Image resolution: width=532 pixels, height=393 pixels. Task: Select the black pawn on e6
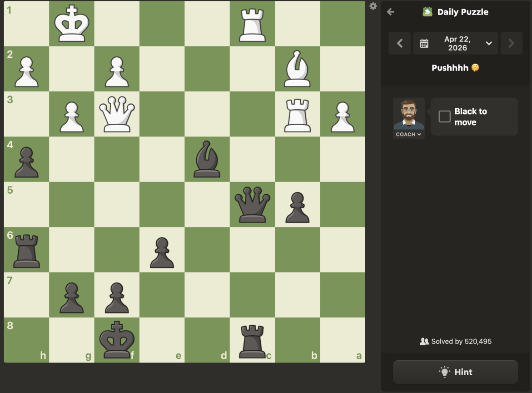pos(162,252)
